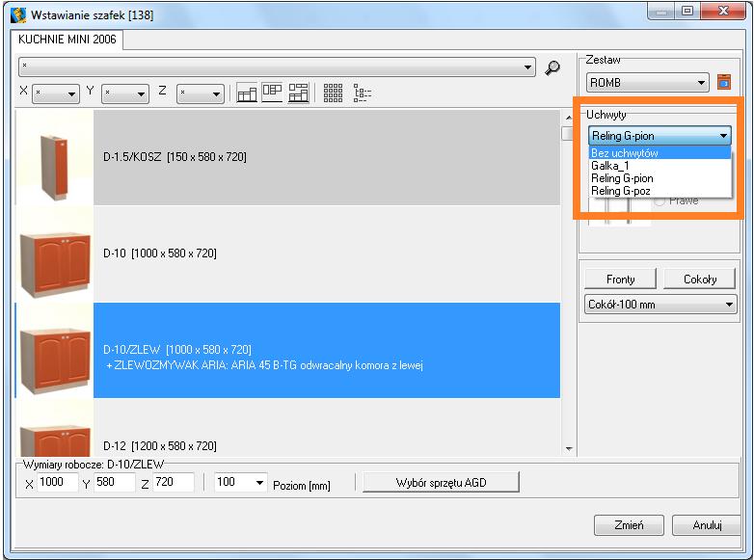Show base and wall cabinets filter icon
754x560 pixels.
point(298,93)
